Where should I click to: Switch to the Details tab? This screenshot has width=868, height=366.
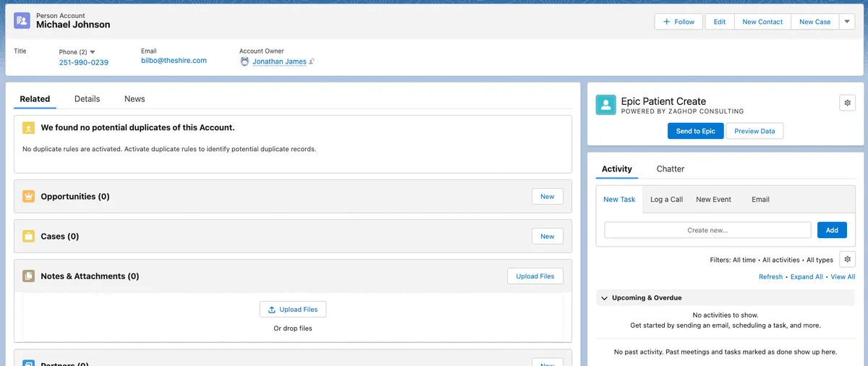coord(88,99)
